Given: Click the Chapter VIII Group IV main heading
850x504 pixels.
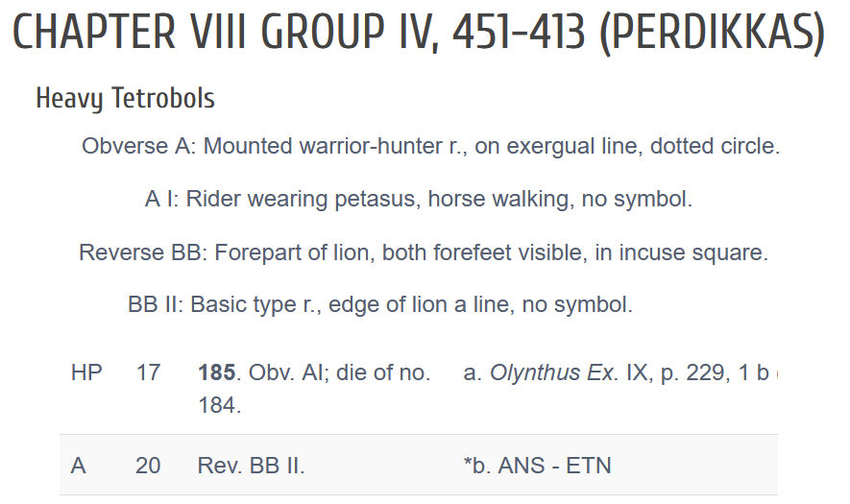Looking at the screenshot, I should pos(419,33).
